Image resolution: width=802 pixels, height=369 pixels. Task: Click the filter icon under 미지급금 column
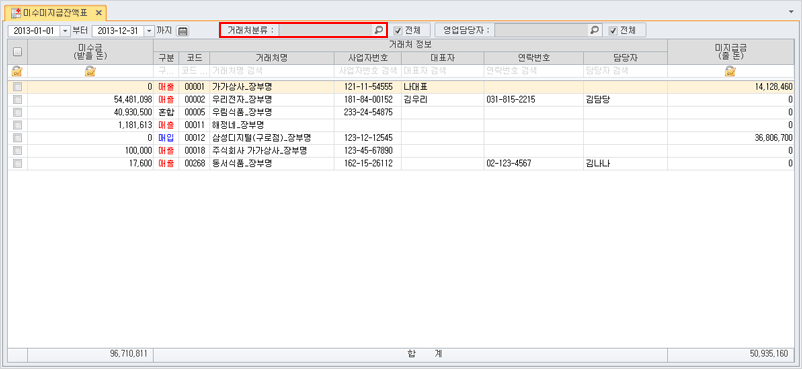point(730,71)
